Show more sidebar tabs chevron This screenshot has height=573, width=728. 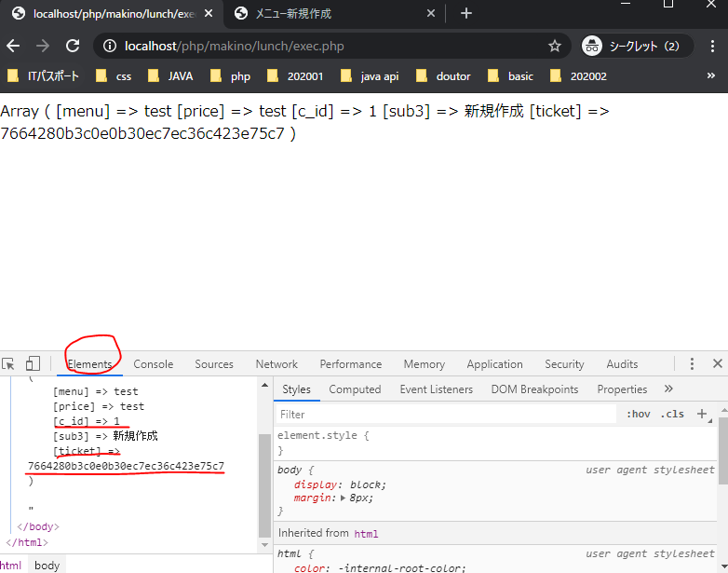[x=668, y=389]
